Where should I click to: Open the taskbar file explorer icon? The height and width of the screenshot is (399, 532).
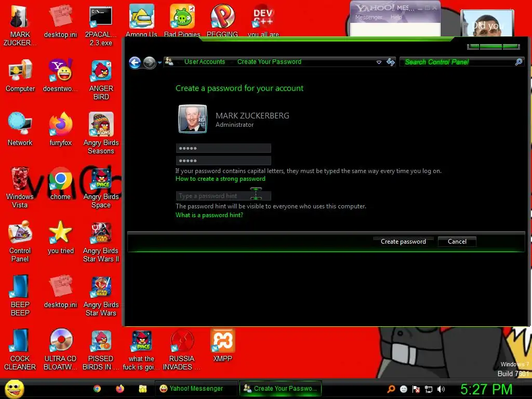tap(142, 389)
